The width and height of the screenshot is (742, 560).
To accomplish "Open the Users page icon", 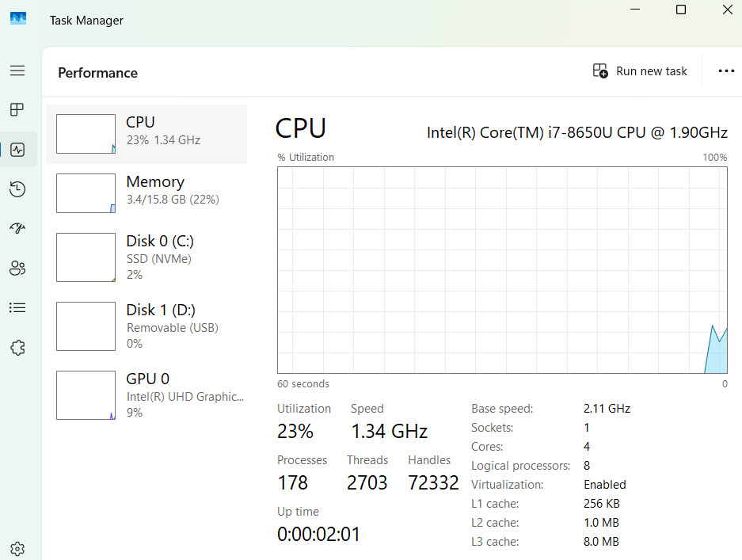I will tap(17, 268).
